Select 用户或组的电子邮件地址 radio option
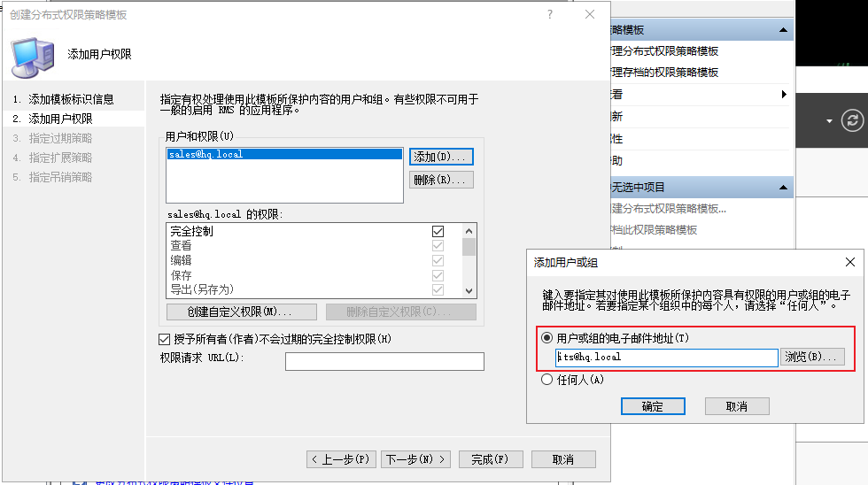Viewport: 868px width, 485px height. click(x=547, y=337)
